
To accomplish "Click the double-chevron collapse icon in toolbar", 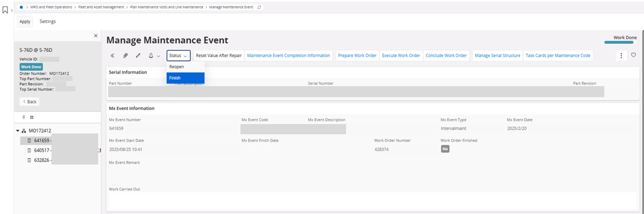I will (x=113, y=56).
